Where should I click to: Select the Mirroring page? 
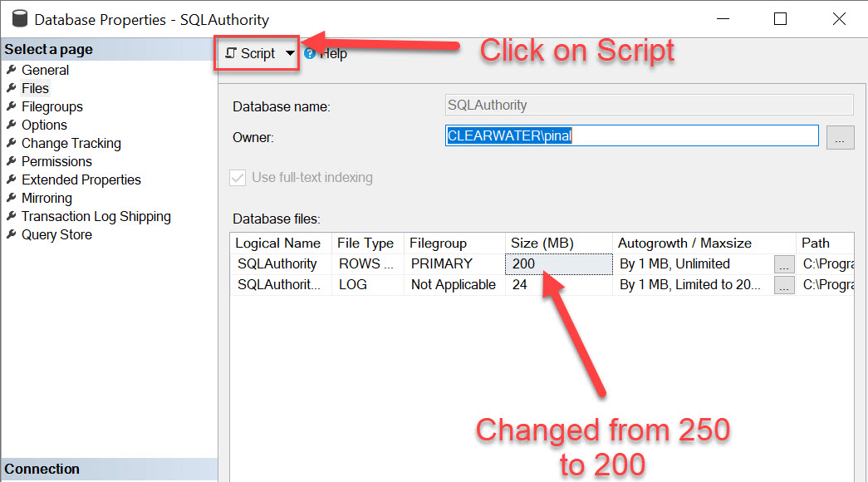pos(47,199)
